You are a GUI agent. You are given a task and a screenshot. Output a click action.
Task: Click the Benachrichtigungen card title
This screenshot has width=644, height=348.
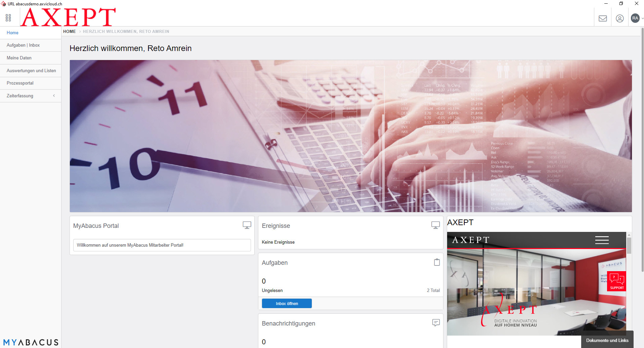tap(289, 324)
